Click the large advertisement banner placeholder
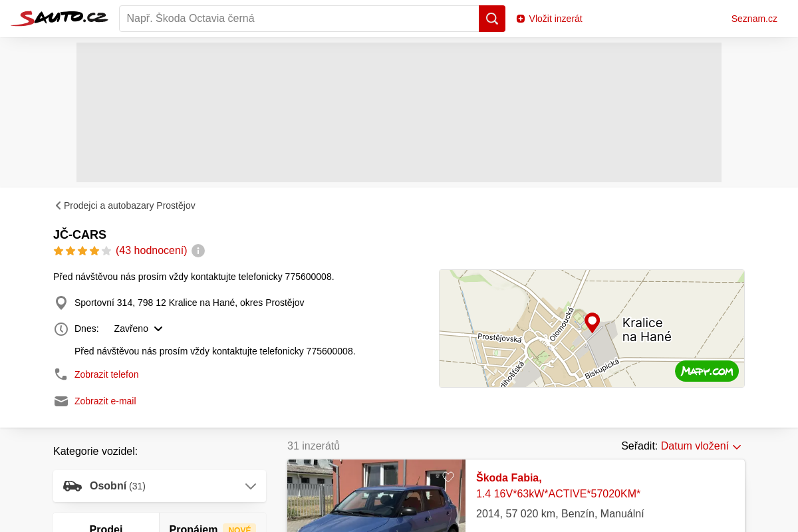This screenshot has width=798, height=532. click(399, 112)
